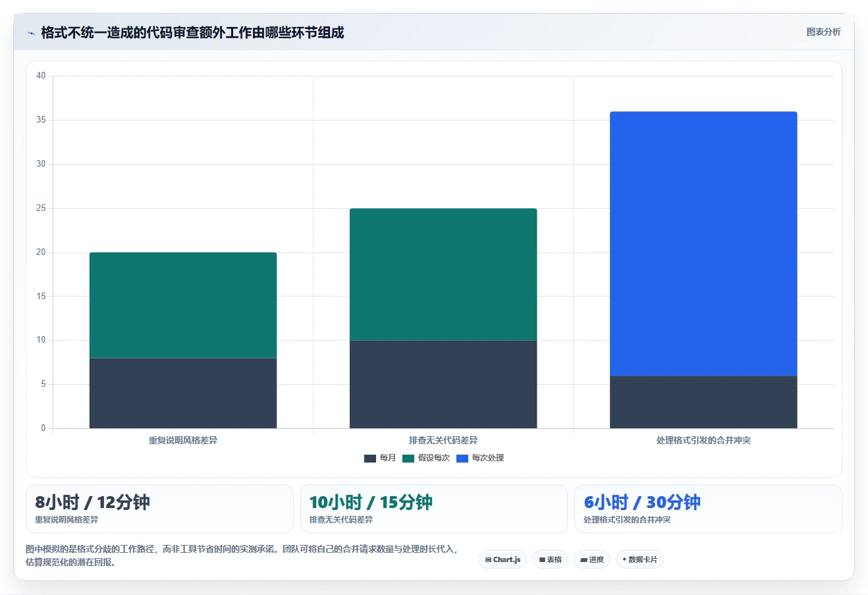The height and width of the screenshot is (595, 868).
Task: Toggle the 每月 legend swatch
Action: [370, 458]
